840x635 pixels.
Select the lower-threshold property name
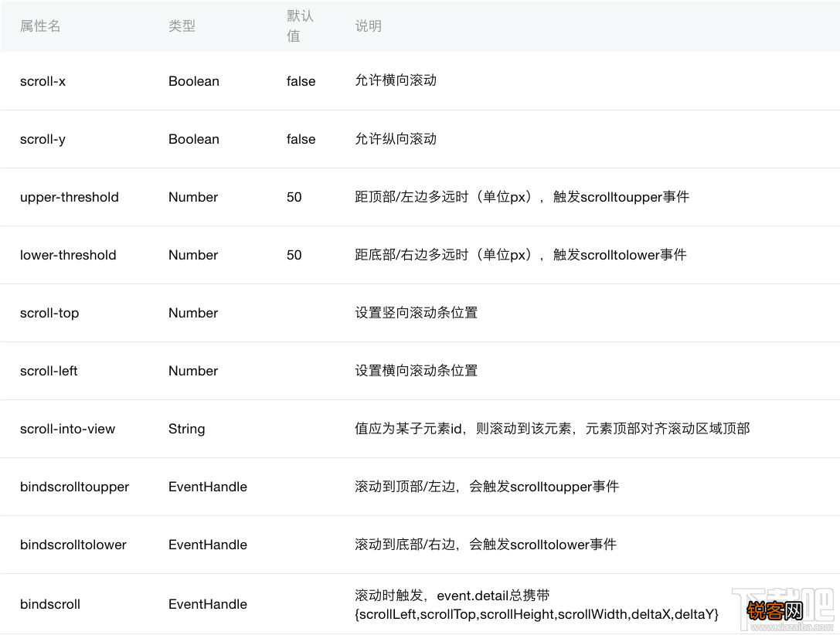point(68,255)
